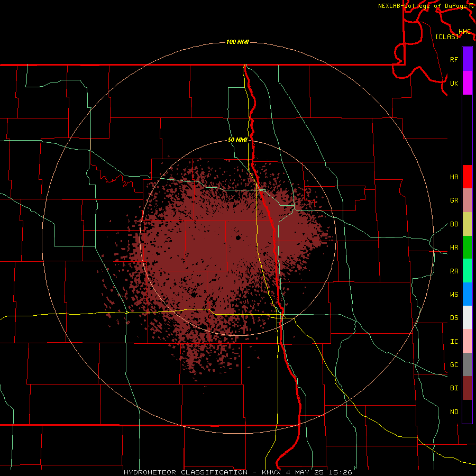Image resolution: width=476 pixels, height=476 pixels.
Task: Click the ND legend label
Action: click(454, 412)
